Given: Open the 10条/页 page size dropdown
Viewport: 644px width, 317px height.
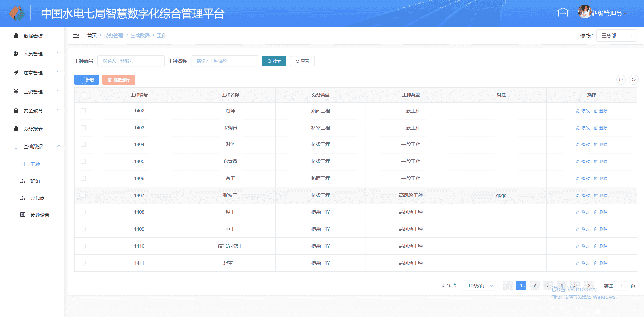Looking at the screenshot, I should (479, 286).
